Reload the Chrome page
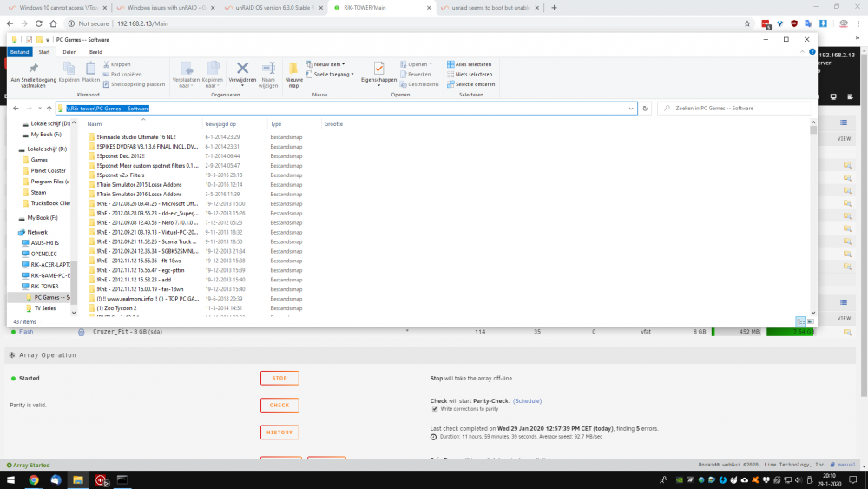868x489 pixels. coord(39,23)
